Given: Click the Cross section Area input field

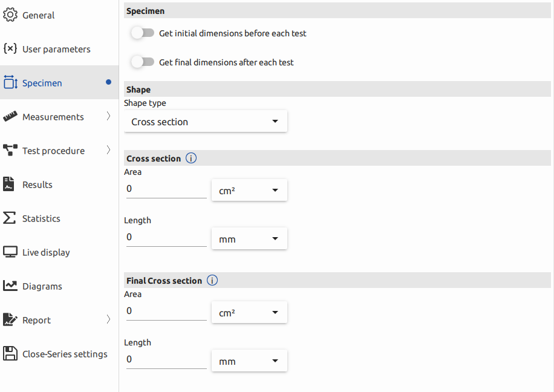Looking at the screenshot, I should click(166, 189).
